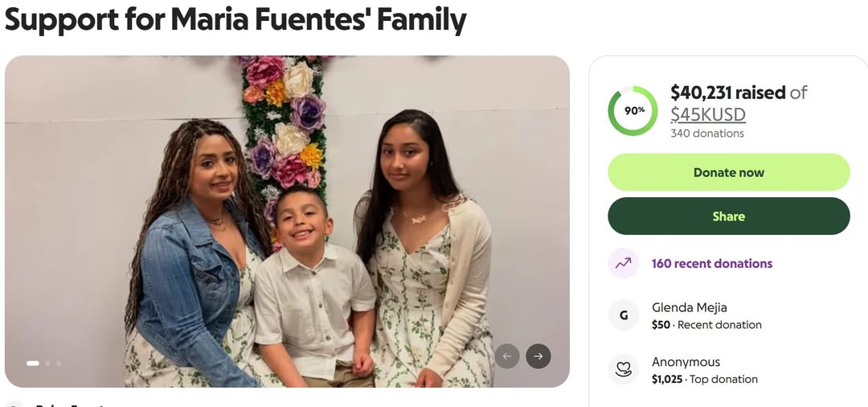
Task: Click the Anonymous donor heart-hand icon
Action: click(x=623, y=370)
